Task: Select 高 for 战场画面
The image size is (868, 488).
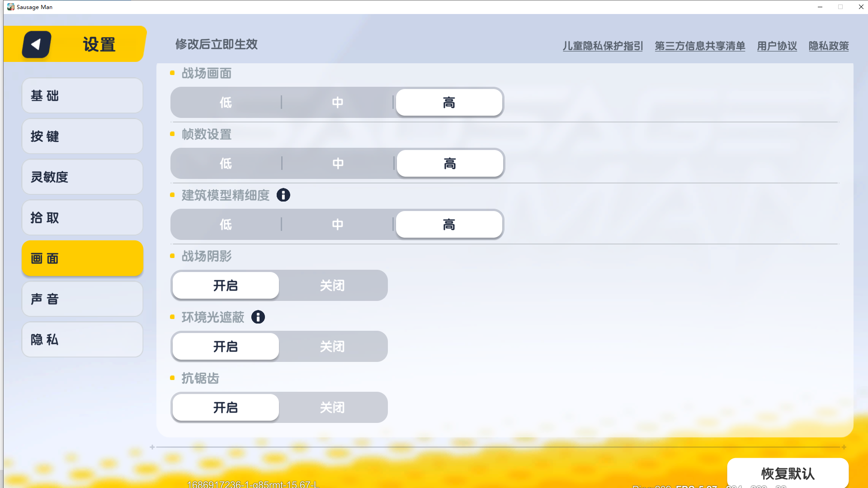Action: click(x=449, y=103)
